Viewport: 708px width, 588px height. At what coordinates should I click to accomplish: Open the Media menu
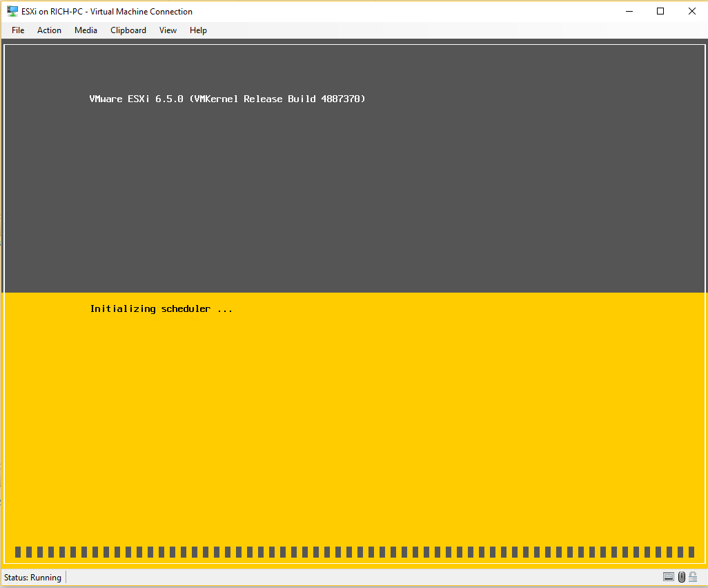tap(86, 30)
